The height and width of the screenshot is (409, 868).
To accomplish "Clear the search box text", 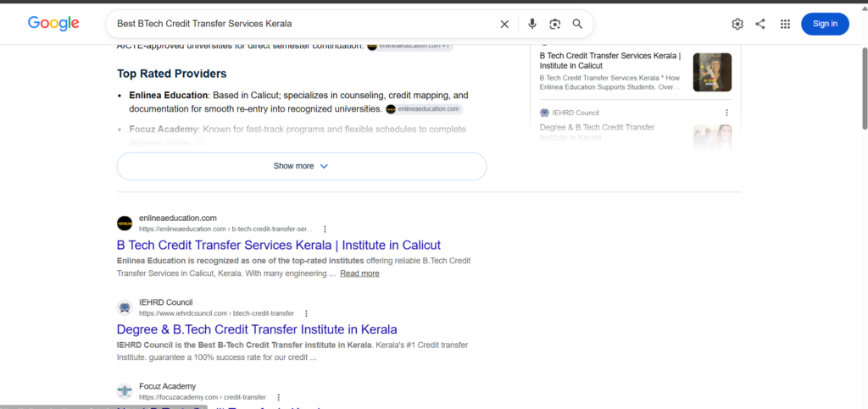I will pyautogui.click(x=504, y=24).
